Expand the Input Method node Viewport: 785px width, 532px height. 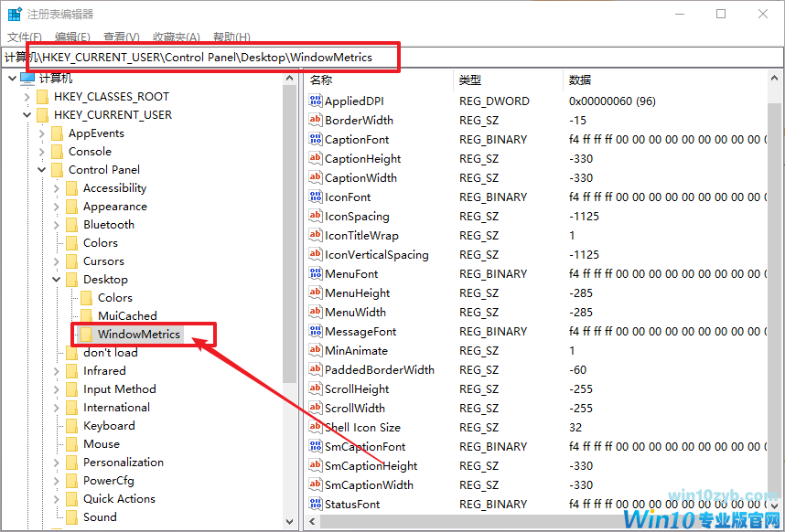pos(57,389)
